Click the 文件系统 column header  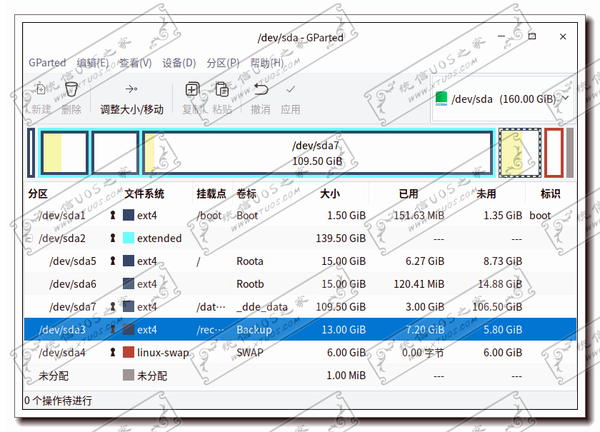[x=144, y=194]
